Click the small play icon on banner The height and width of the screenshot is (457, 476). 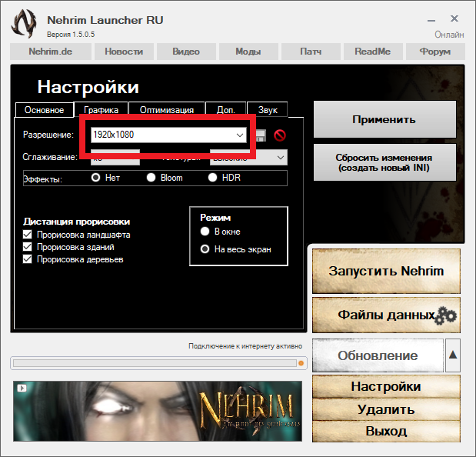point(22,388)
